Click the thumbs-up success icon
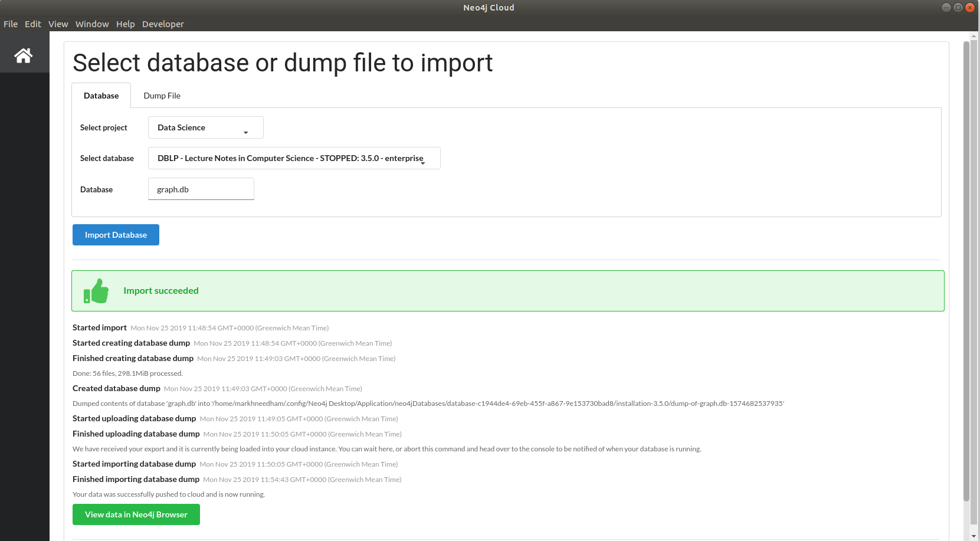 96,291
